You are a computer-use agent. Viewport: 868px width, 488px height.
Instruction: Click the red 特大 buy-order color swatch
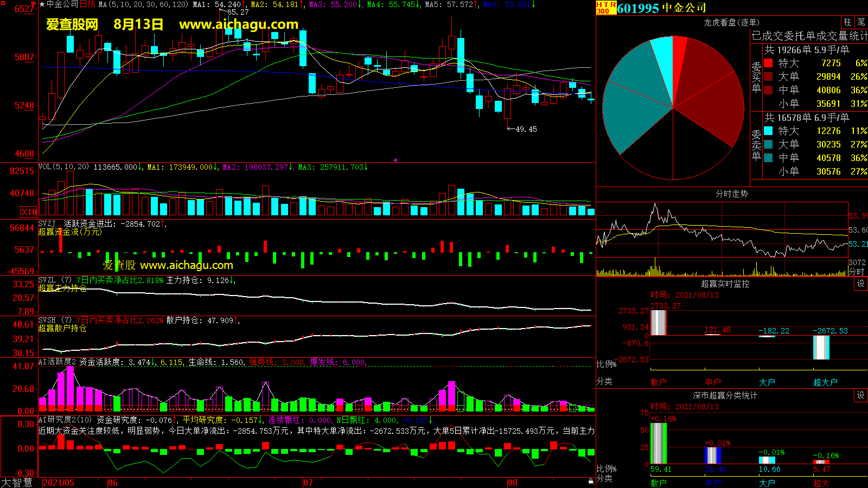pos(768,63)
